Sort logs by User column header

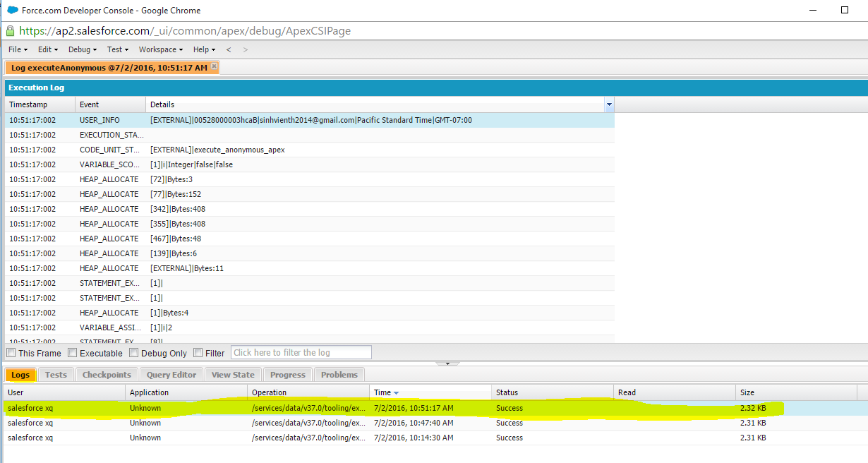[65, 392]
